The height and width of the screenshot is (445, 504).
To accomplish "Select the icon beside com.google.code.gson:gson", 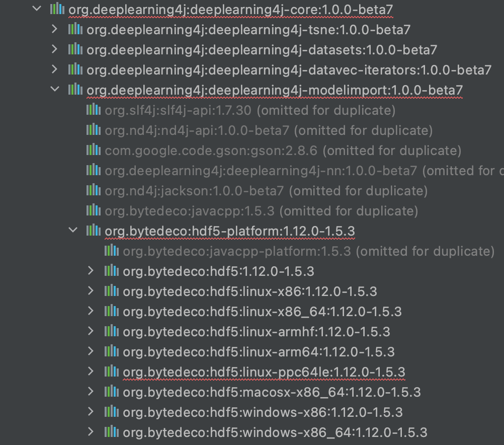I will 93,150.
